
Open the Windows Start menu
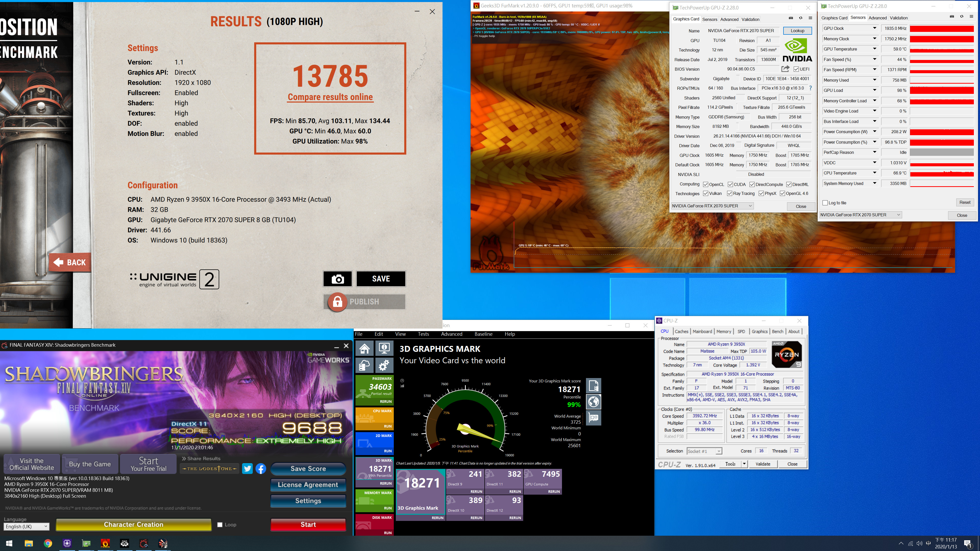[x=9, y=543]
